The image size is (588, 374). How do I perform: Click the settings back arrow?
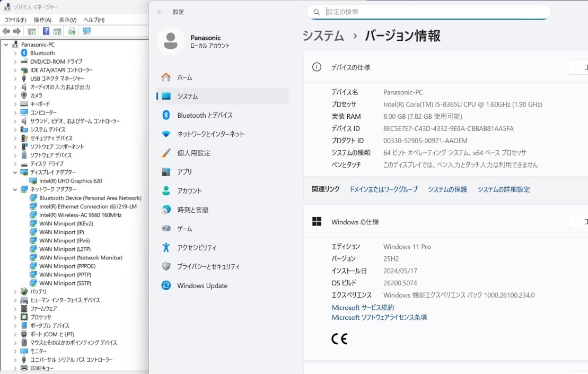160,12
